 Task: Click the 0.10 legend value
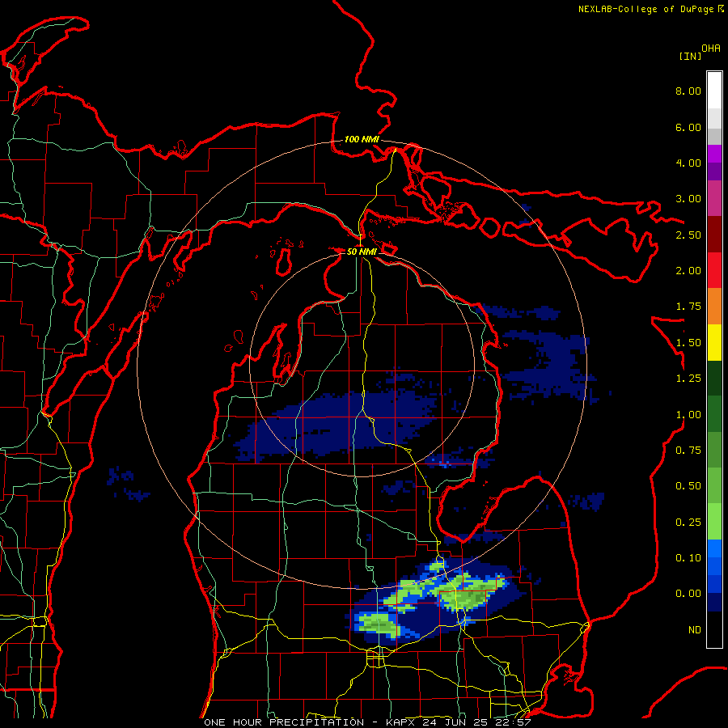[688, 558]
